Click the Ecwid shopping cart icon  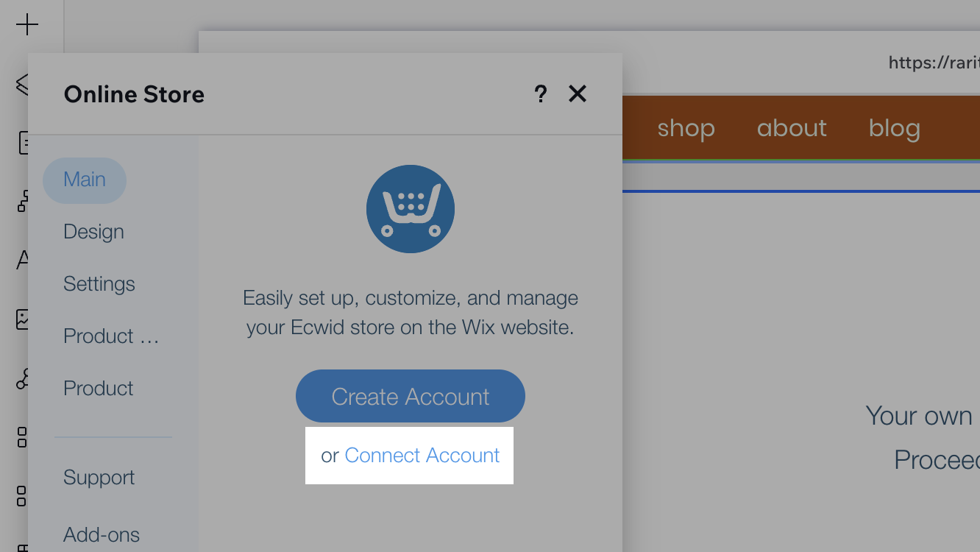point(410,209)
